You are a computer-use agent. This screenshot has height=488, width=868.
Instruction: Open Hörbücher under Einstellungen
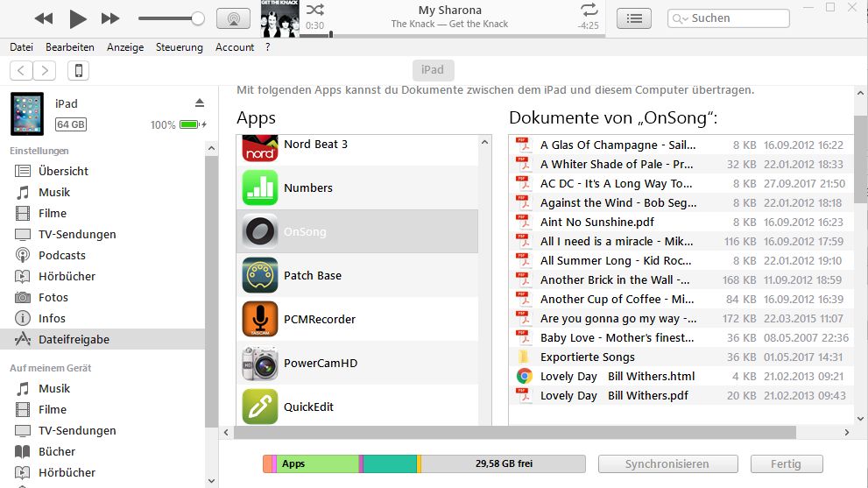102,276
